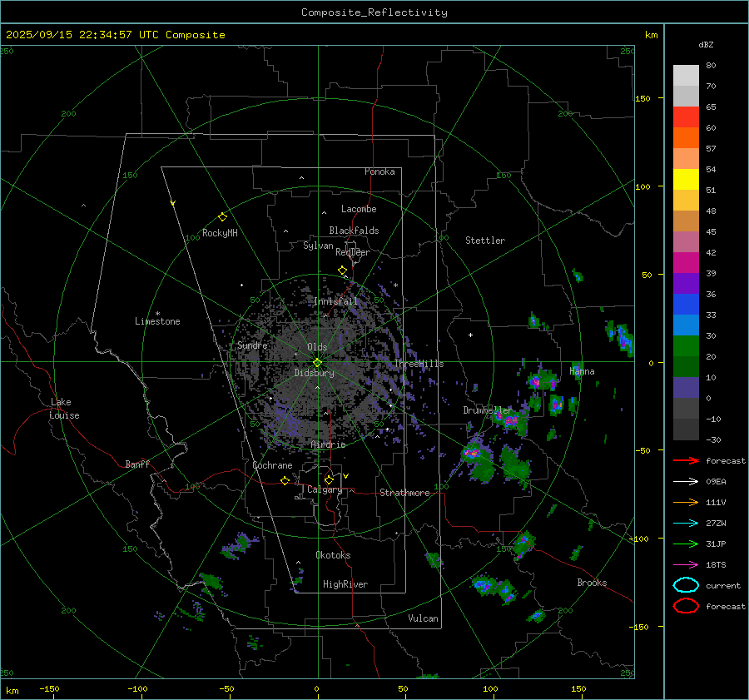Click the red 'forecast' ellipse icon

[x=686, y=606]
